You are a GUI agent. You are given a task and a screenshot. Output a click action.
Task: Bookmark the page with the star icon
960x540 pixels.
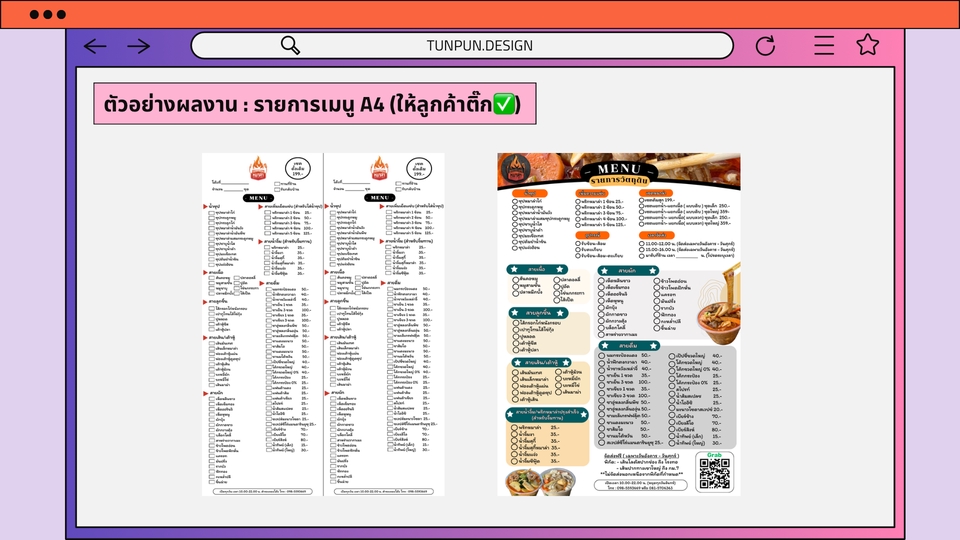868,45
